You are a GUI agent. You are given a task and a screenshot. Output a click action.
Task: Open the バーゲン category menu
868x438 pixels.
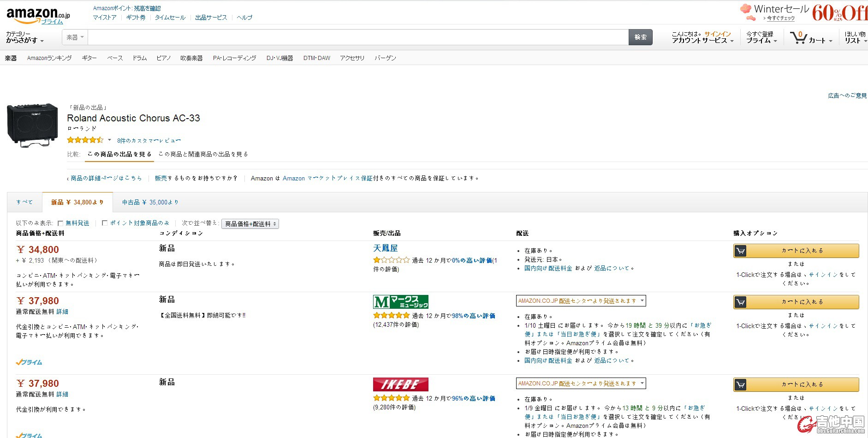pyautogui.click(x=385, y=58)
